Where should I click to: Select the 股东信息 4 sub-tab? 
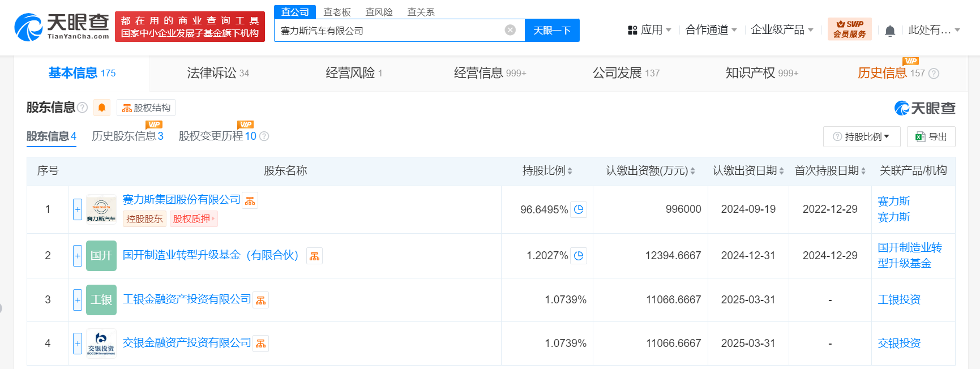point(52,136)
